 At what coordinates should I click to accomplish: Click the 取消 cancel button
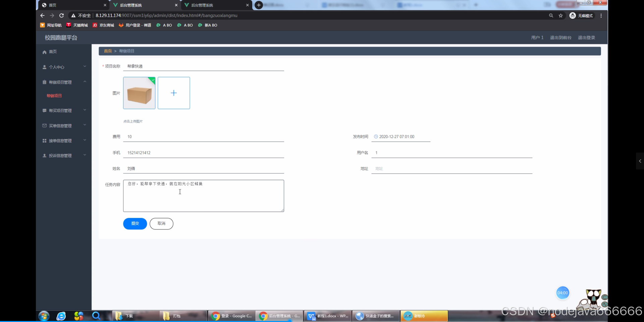(x=161, y=224)
